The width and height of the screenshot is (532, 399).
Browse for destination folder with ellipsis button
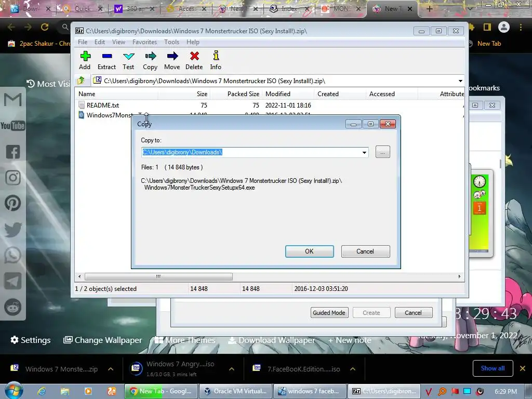click(x=383, y=152)
